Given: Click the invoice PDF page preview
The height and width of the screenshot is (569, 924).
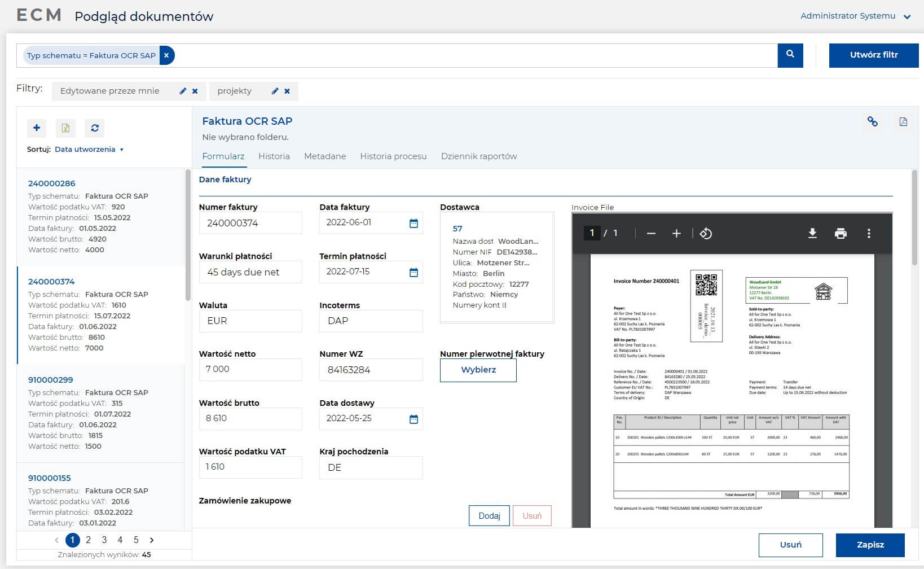Looking at the screenshot, I should (732, 391).
